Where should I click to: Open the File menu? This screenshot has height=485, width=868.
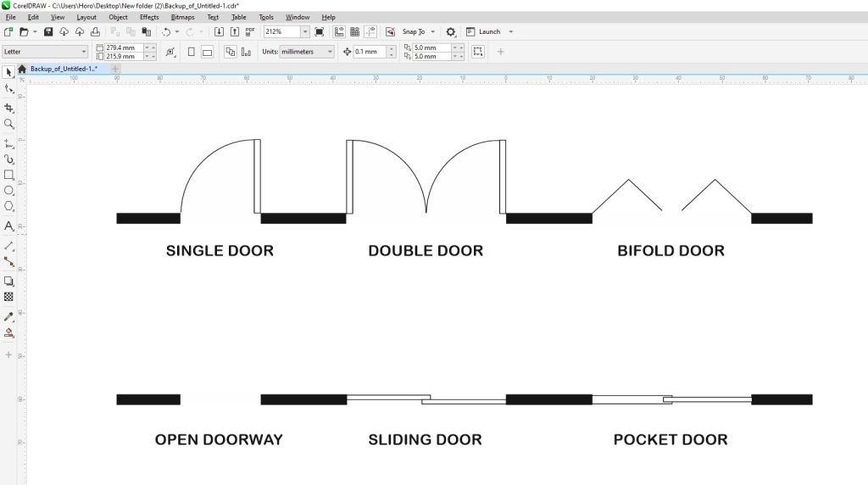click(x=10, y=17)
